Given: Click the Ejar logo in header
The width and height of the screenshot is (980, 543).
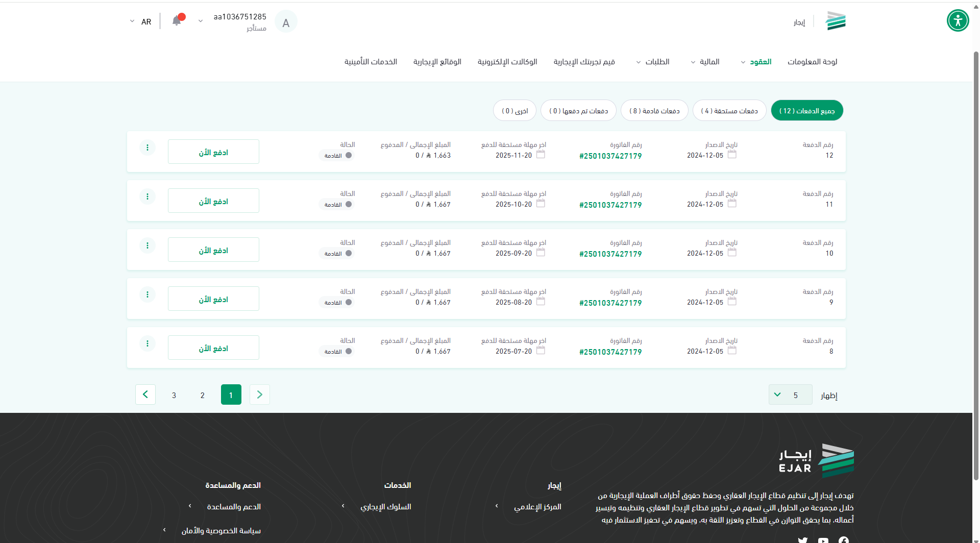Looking at the screenshot, I should tap(836, 21).
